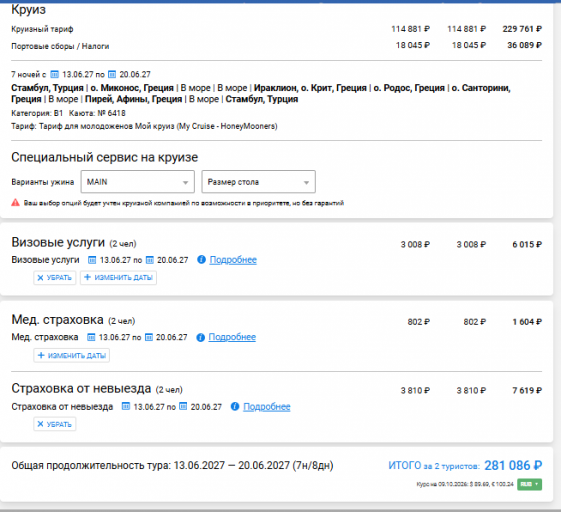Click Страховка от невыезда end calendar icon
This screenshot has width=561, height=512.
[x=183, y=406]
